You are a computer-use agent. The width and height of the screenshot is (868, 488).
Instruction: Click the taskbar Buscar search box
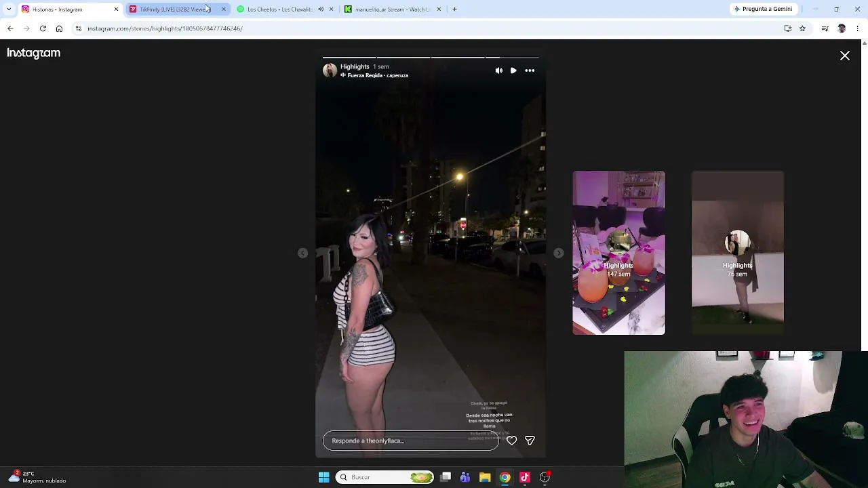pyautogui.click(x=384, y=477)
